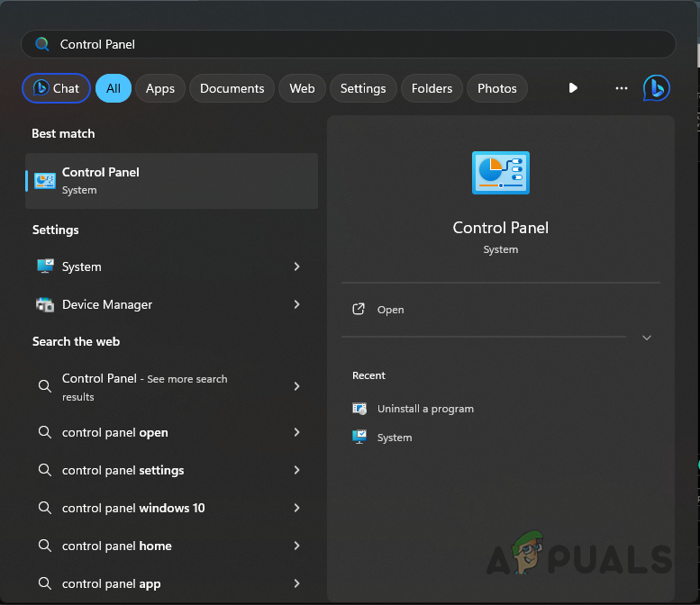The image size is (700, 605).
Task: Click control panel settings suggestion
Action: point(172,470)
